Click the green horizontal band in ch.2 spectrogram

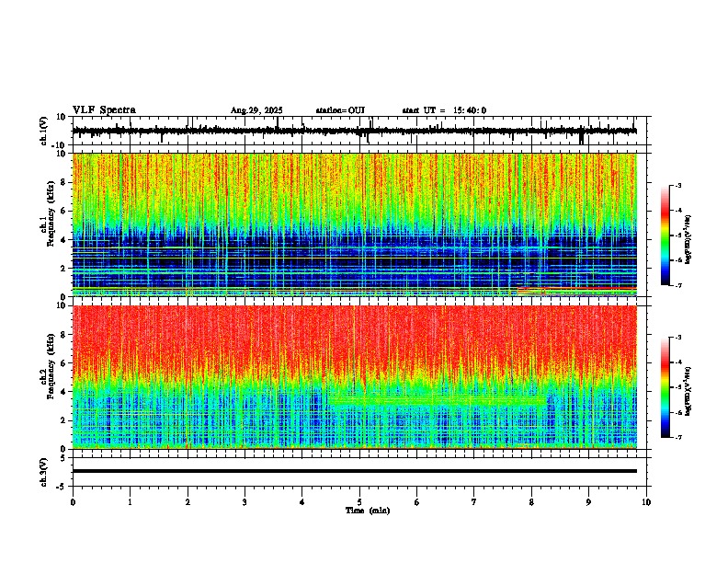click(437, 399)
